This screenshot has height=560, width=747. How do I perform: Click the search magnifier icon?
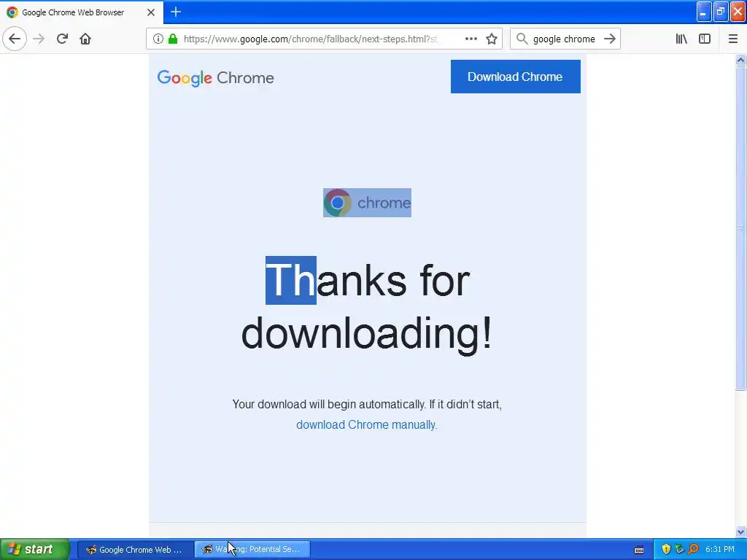(522, 39)
